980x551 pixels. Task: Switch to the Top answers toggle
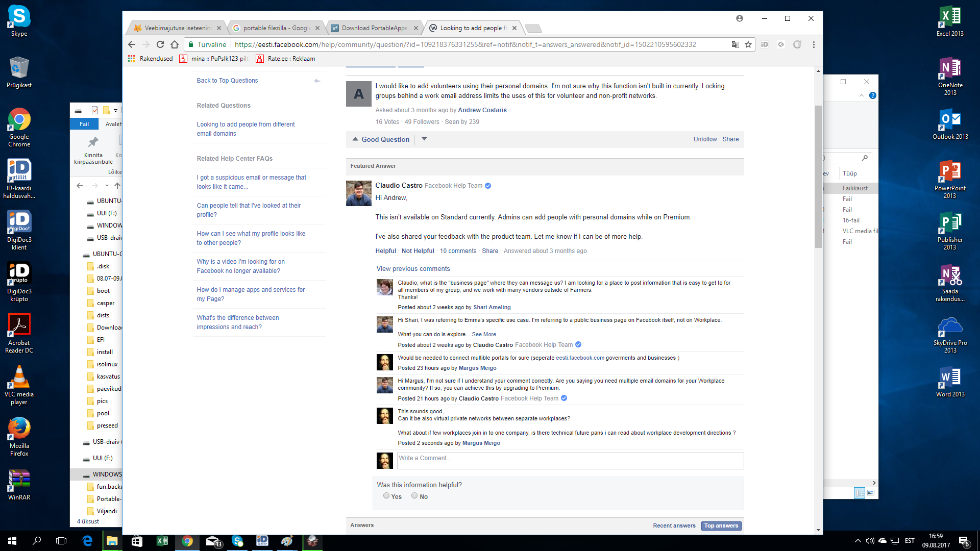(x=721, y=525)
